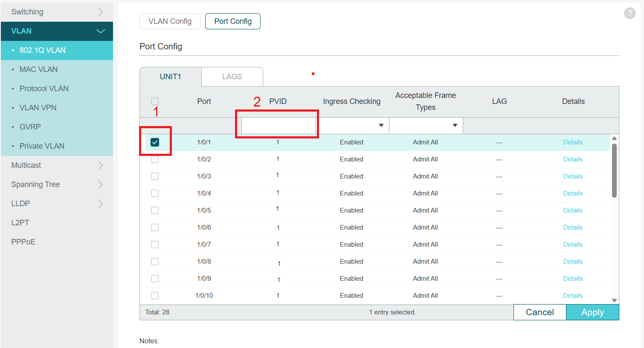Open the VLAN Config tab
644x348 pixels.
click(170, 21)
